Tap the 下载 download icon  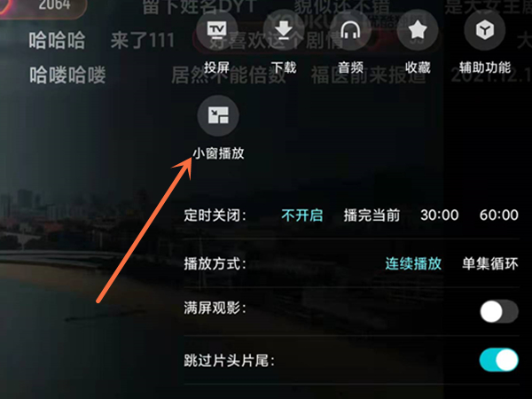point(284,30)
